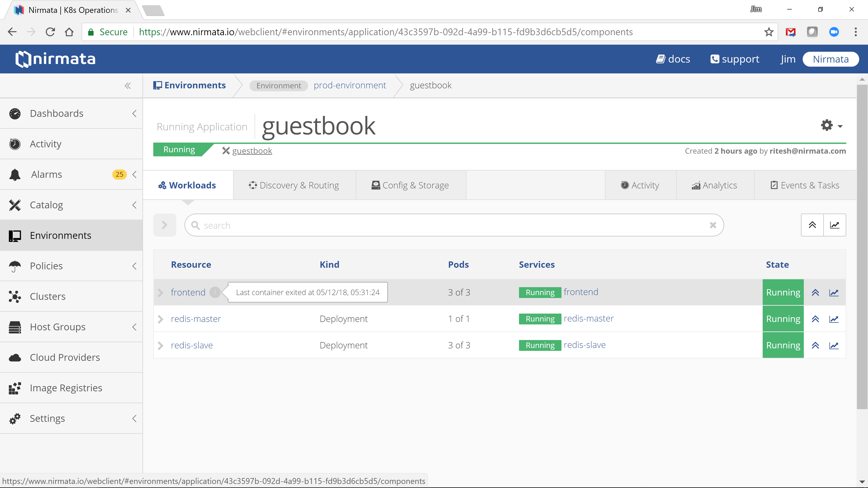The width and height of the screenshot is (868, 488).
Task: Click scale icon for redis-slave row
Action: 815,345
